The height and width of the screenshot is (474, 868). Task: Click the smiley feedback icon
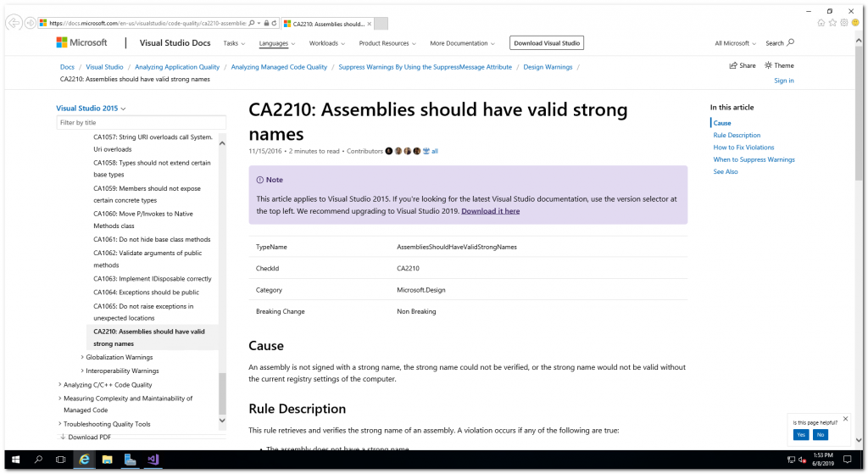coord(855,23)
